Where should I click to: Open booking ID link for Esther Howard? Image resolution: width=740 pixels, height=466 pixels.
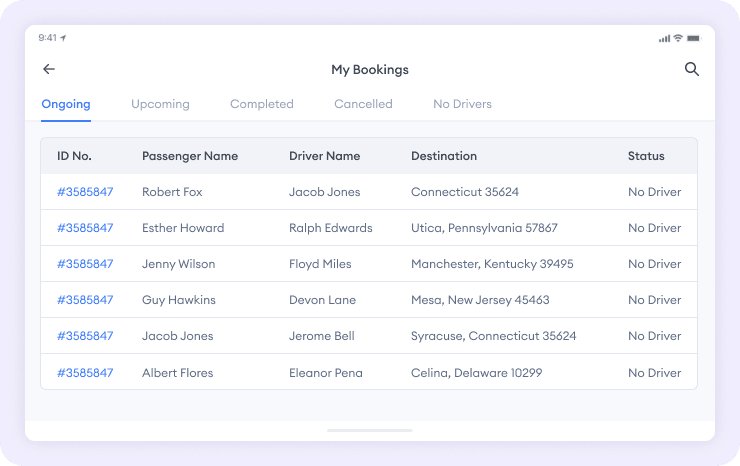(x=85, y=228)
